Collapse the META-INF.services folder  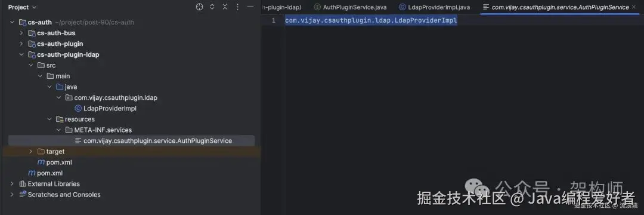coord(58,130)
